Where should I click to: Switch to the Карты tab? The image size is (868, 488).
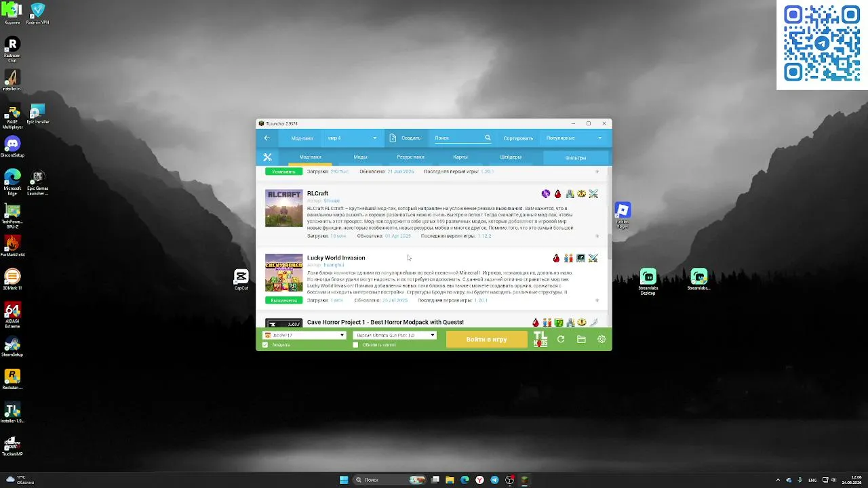point(460,157)
